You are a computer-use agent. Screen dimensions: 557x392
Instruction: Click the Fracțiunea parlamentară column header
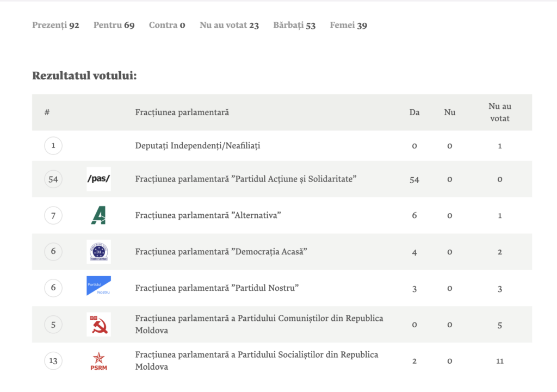[182, 113]
